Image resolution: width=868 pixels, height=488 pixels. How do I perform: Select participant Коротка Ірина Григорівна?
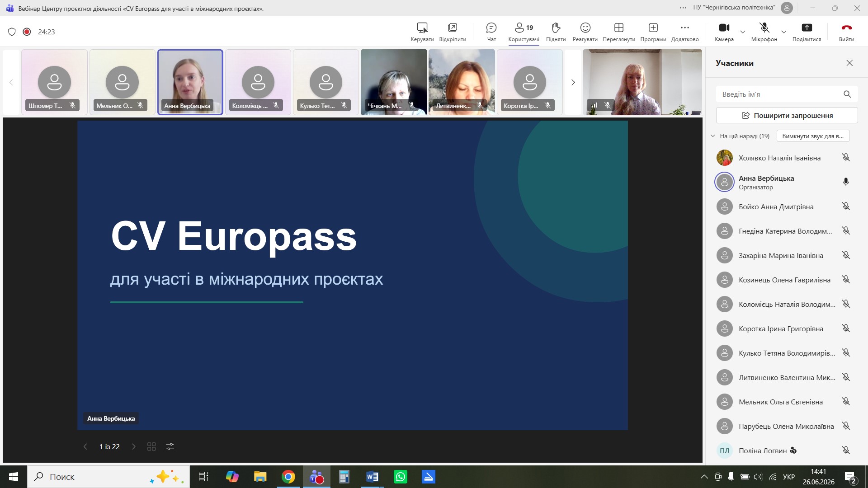[x=786, y=328]
